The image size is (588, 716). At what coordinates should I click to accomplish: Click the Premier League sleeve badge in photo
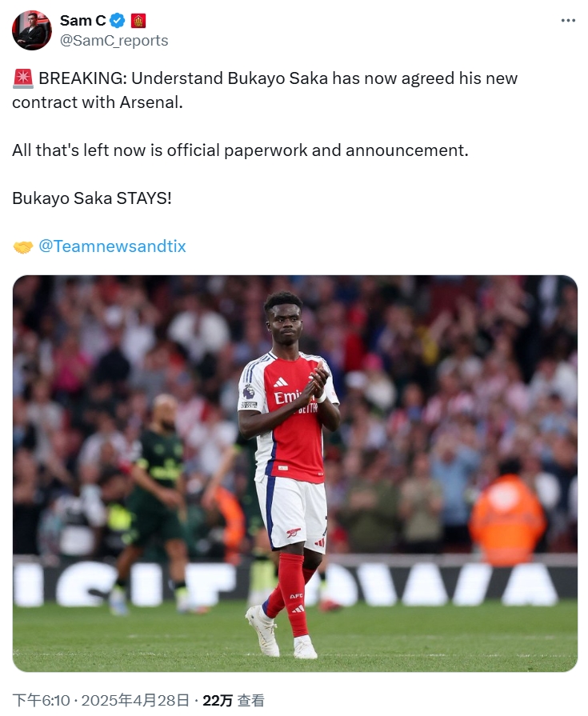click(x=249, y=392)
